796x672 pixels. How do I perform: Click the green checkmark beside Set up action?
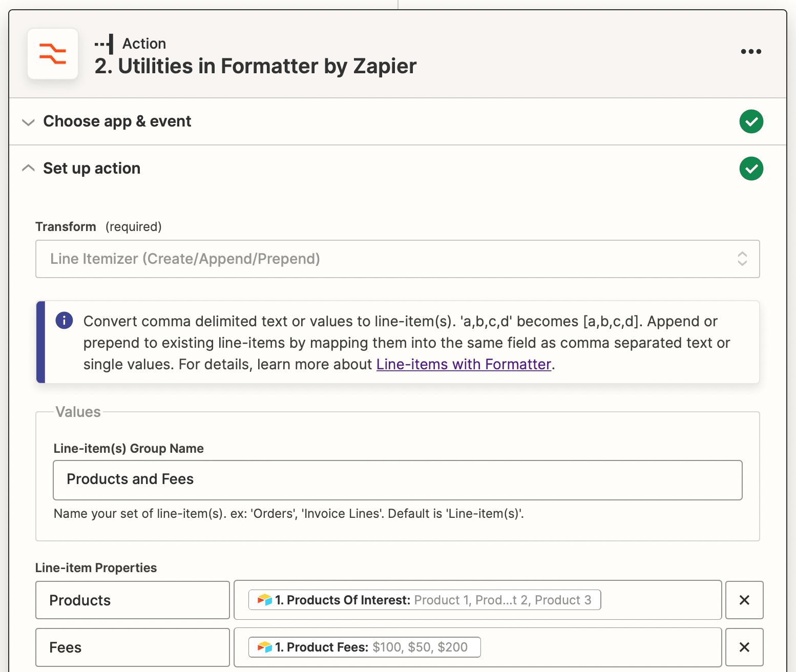click(x=751, y=169)
